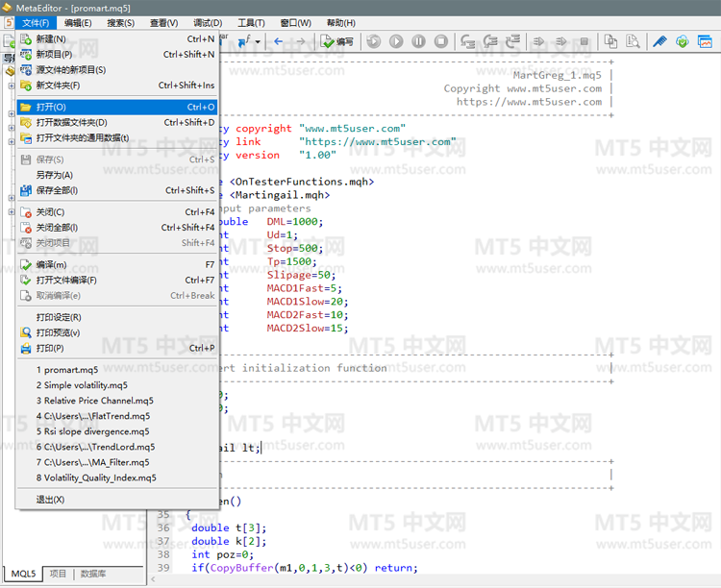Click the code styler comb icon
This screenshot has height=588, width=721.
click(x=659, y=42)
